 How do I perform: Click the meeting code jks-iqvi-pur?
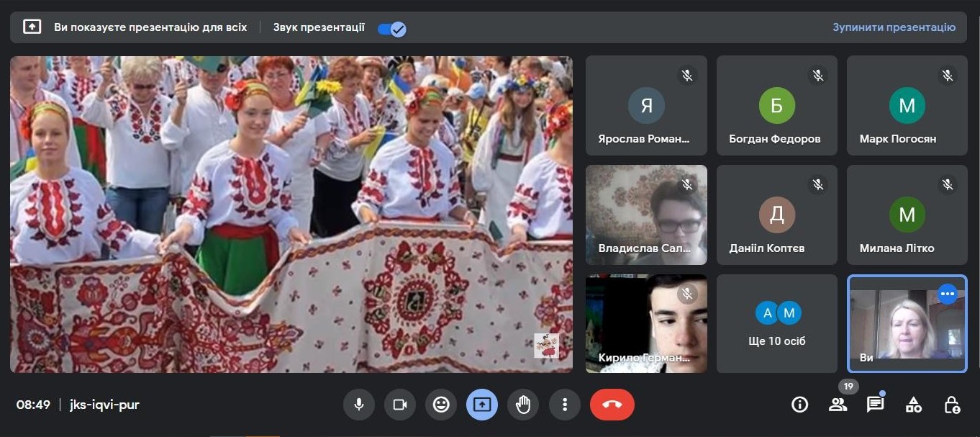coord(104,405)
